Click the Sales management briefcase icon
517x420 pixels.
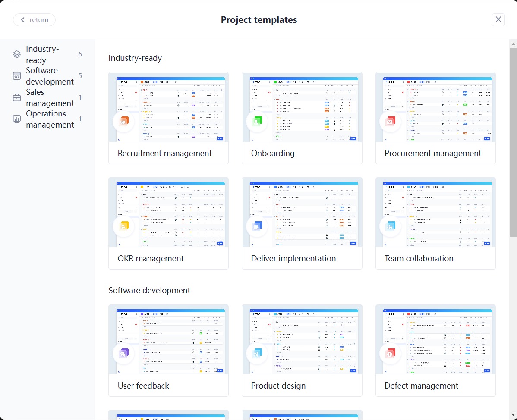17,97
